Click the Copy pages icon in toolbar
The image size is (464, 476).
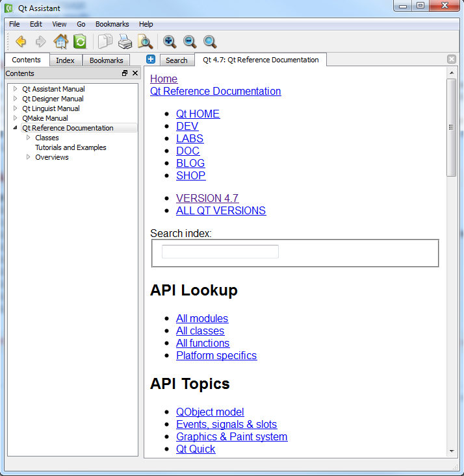pyautogui.click(x=105, y=42)
